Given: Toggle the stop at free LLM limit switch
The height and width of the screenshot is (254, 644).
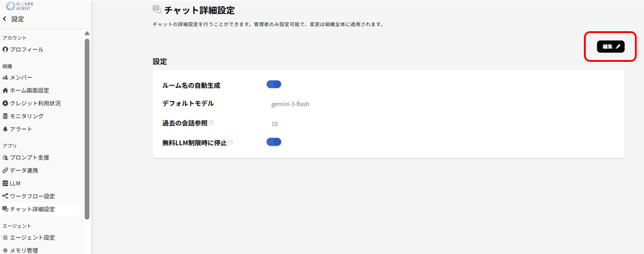Looking at the screenshot, I should click(274, 142).
